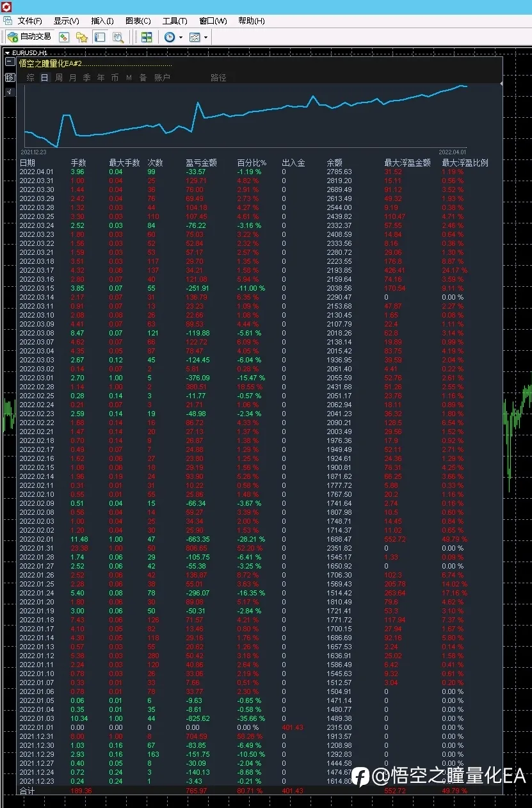Open the 插入(I) menu
The image size is (532, 808).
pyautogui.click(x=102, y=21)
